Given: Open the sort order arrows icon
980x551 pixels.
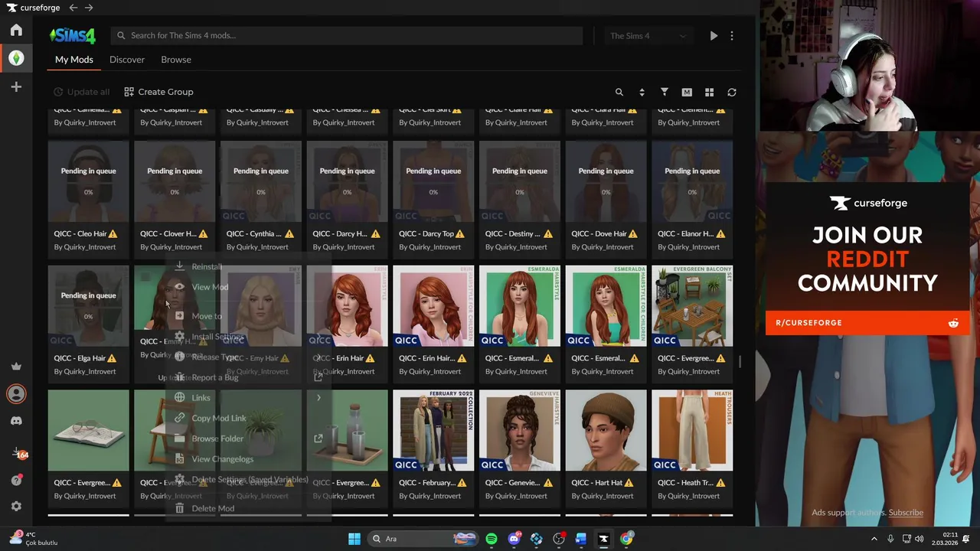Looking at the screenshot, I should point(642,92).
